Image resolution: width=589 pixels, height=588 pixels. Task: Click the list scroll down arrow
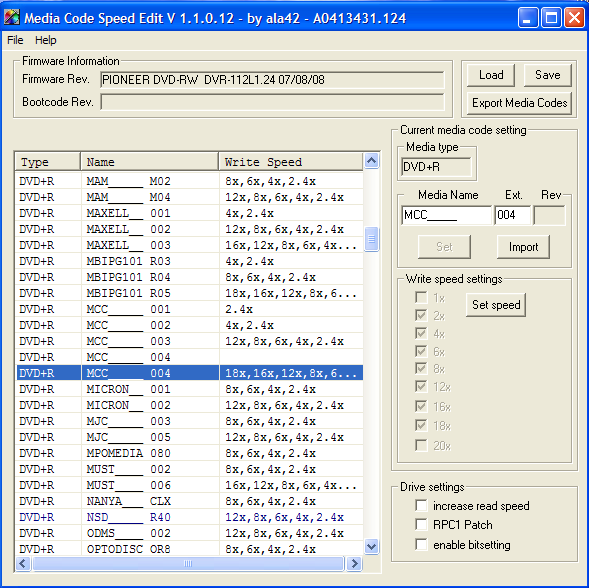(x=372, y=546)
